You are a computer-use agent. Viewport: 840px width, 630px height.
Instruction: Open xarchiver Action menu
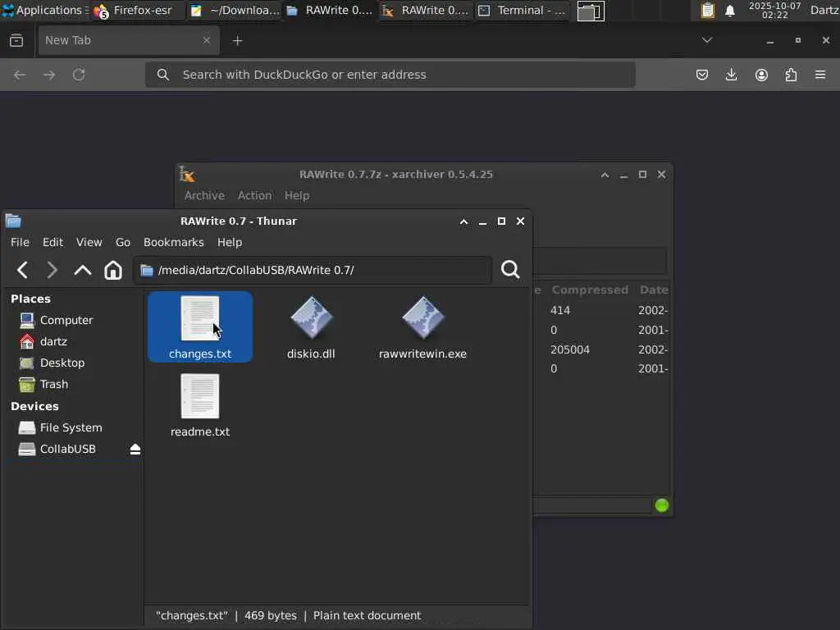[254, 195]
